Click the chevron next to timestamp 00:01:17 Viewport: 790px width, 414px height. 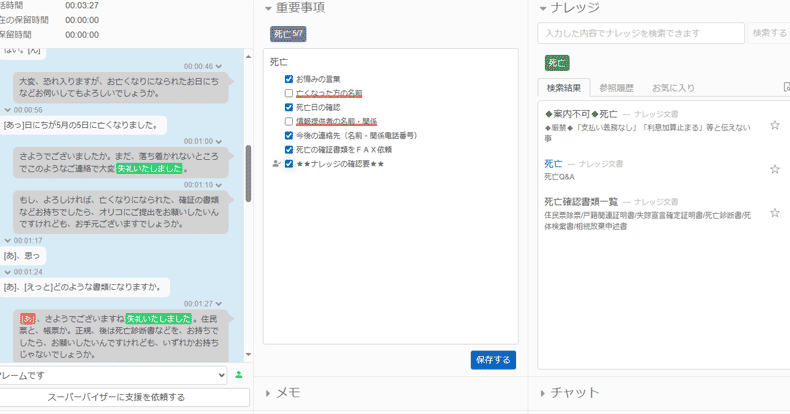pyautogui.click(x=8, y=241)
